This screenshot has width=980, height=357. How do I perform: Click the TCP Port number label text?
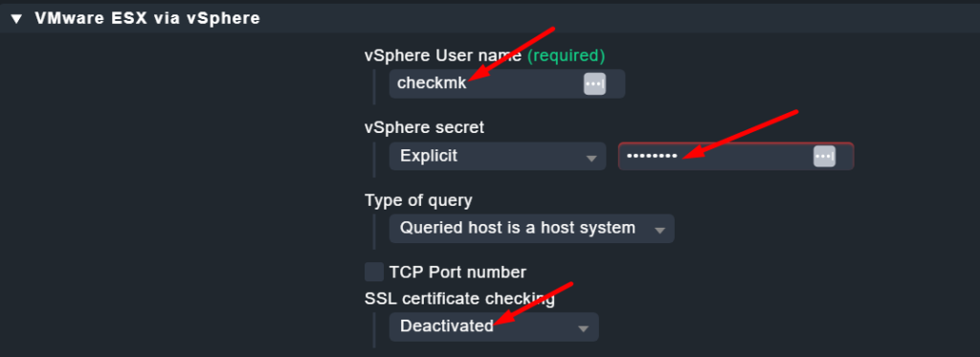click(457, 273)
